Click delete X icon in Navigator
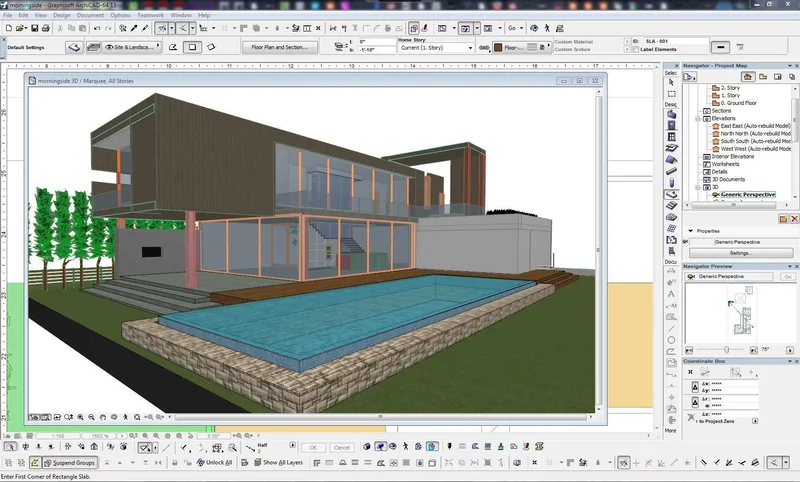This screenshot has height=482, width=800. [x=794, y=219]
